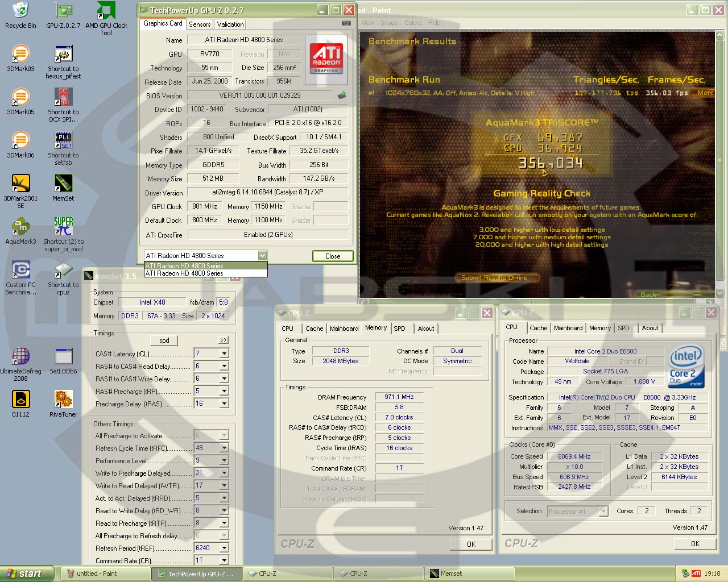
Task: Click Paint vertical scrollbar up arrow
Action: [x=719, y=35]
